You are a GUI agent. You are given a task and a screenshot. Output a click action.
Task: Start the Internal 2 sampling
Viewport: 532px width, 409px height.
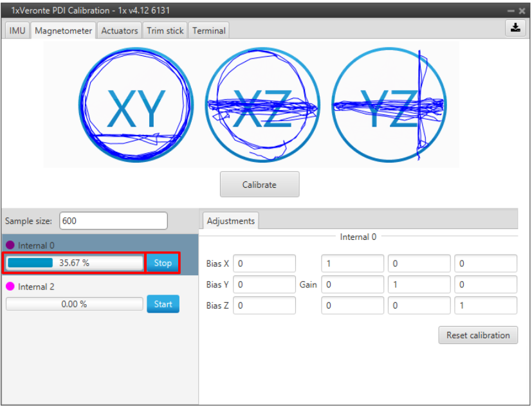(163, 304)
